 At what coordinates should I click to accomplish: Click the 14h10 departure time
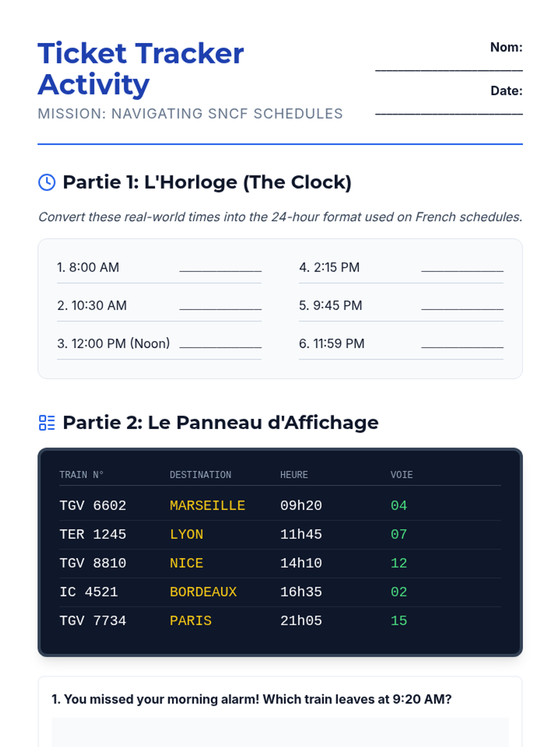point(301,564)
